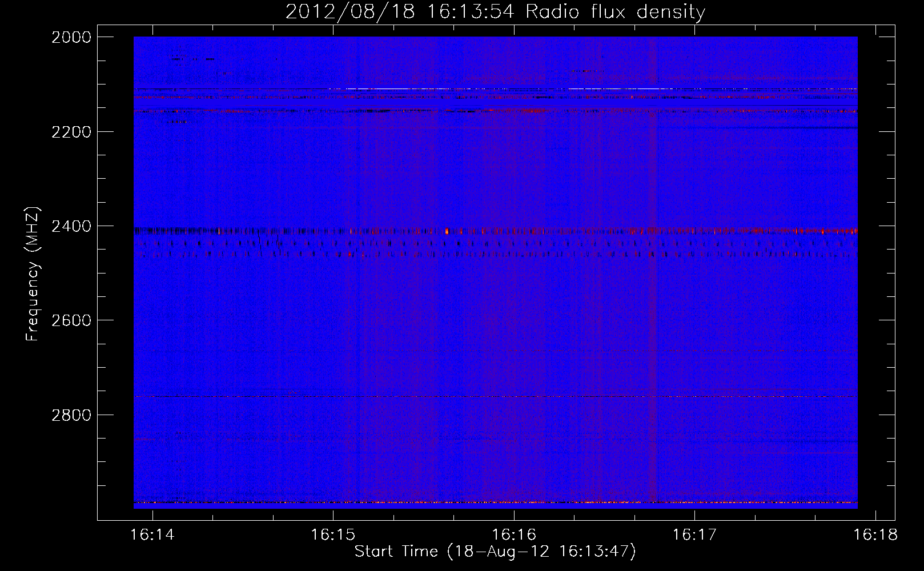Click the 16:17 time tick label
This screenshot has width=924, height=571.
pyautogui.click(x=694, y=534)
